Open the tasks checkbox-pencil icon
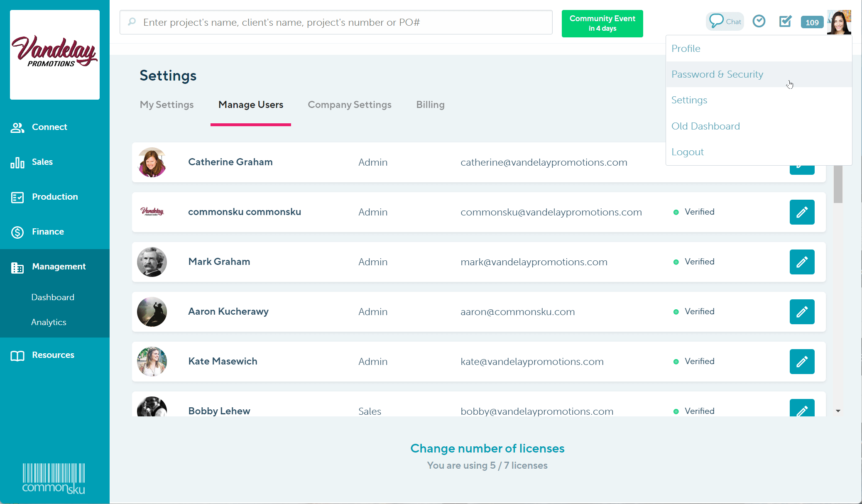Screen dimensions: 862x504 (785, 21)
